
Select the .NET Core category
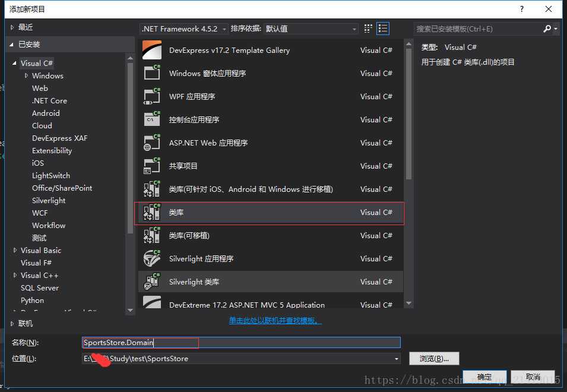point(49,100)
